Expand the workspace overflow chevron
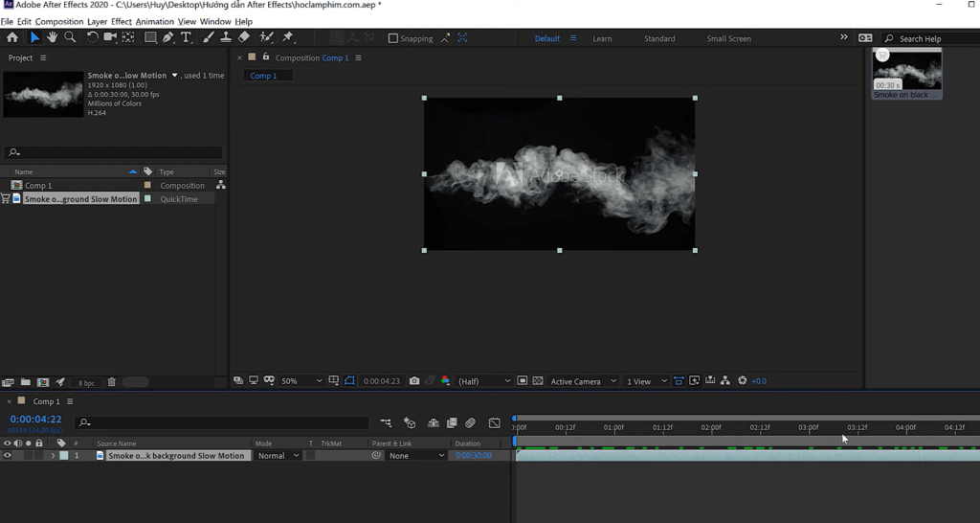Screen dimensions: 980x523 pyautogui.click(x=844, y=37)
